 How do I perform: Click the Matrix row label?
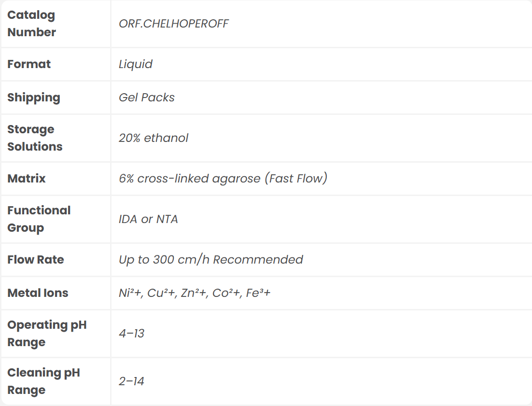point(27,179)
